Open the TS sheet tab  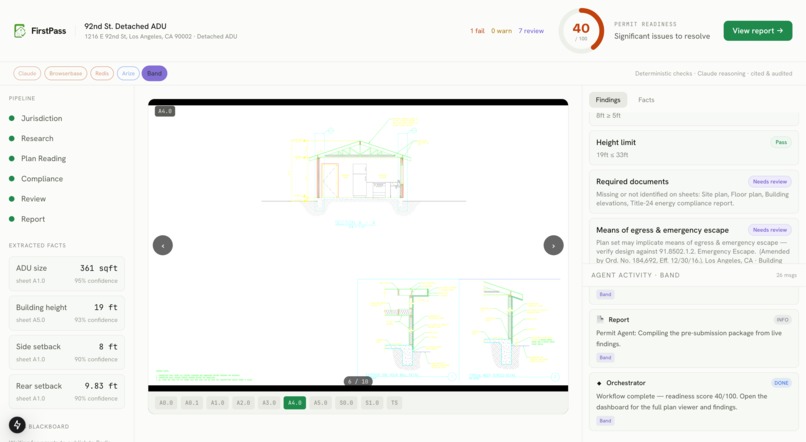click(x=394, y=403)
